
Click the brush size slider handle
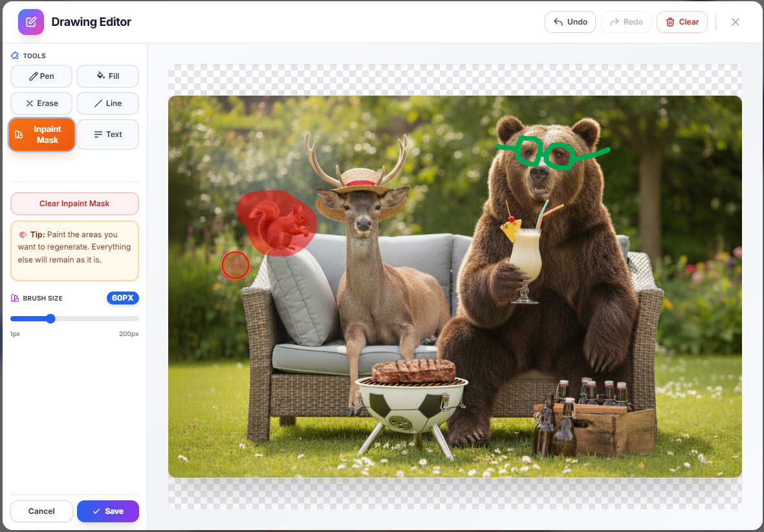click(50, 318)
